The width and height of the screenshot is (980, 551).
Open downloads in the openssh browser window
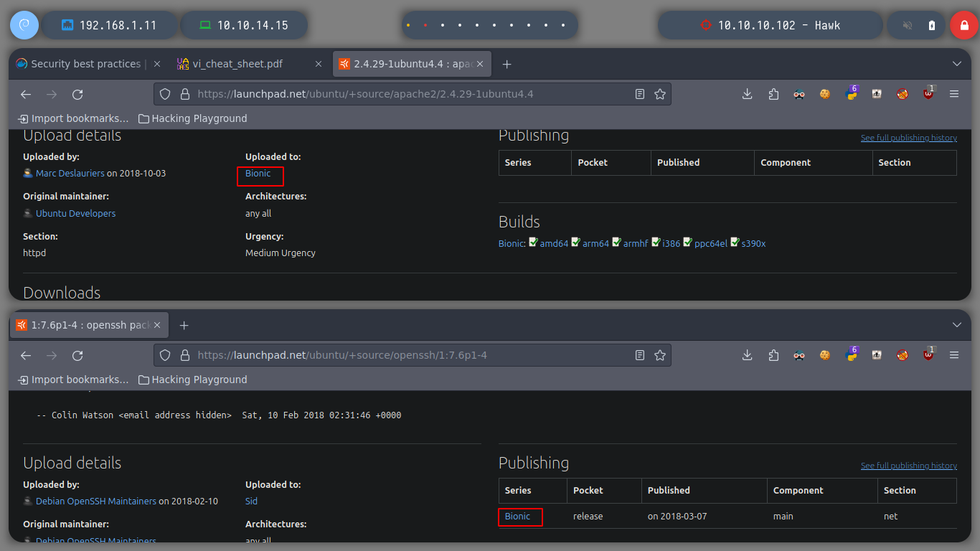coord(747,355)
